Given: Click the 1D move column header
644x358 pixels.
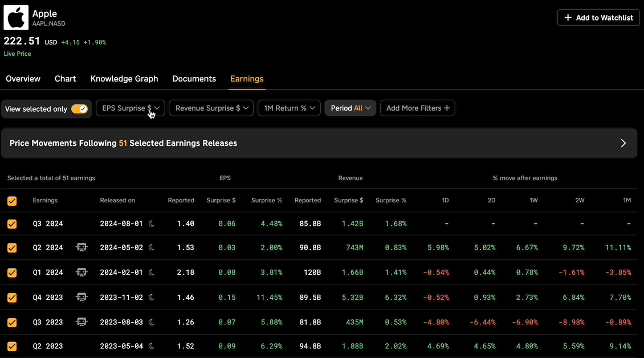Looking at the screenshot, I should coord(445,201).
